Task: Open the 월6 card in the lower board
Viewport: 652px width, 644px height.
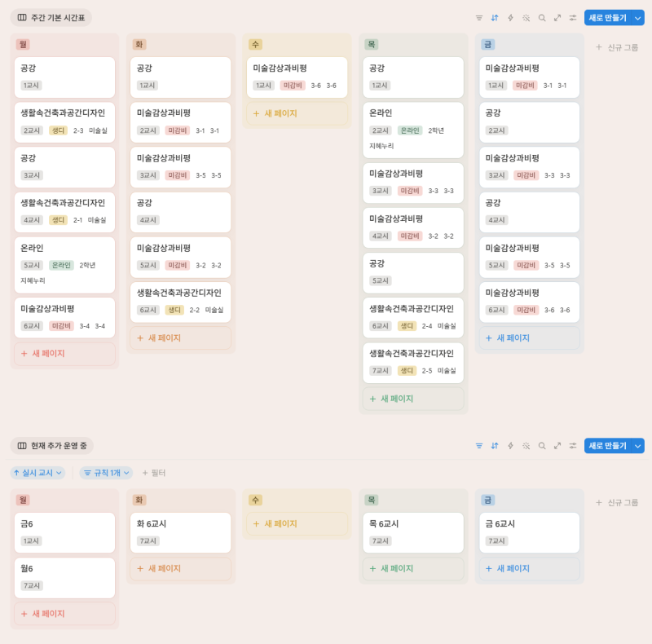Action: click(64, 578)
